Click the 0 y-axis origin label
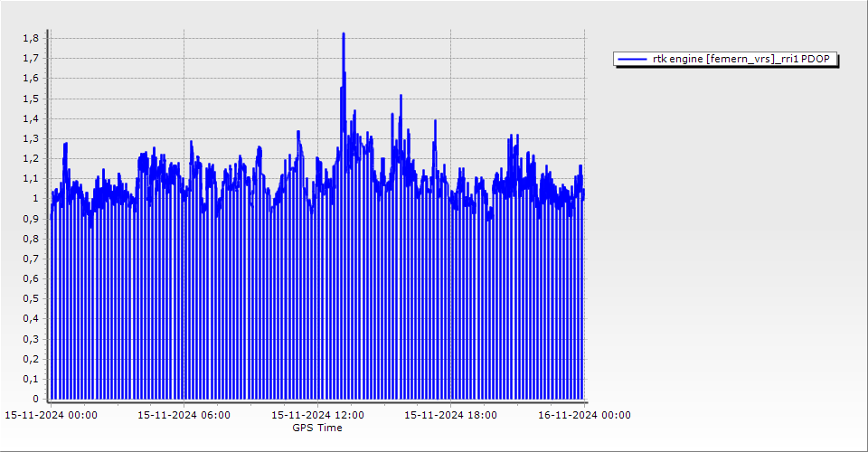868x452 pixels. point(35,399)
